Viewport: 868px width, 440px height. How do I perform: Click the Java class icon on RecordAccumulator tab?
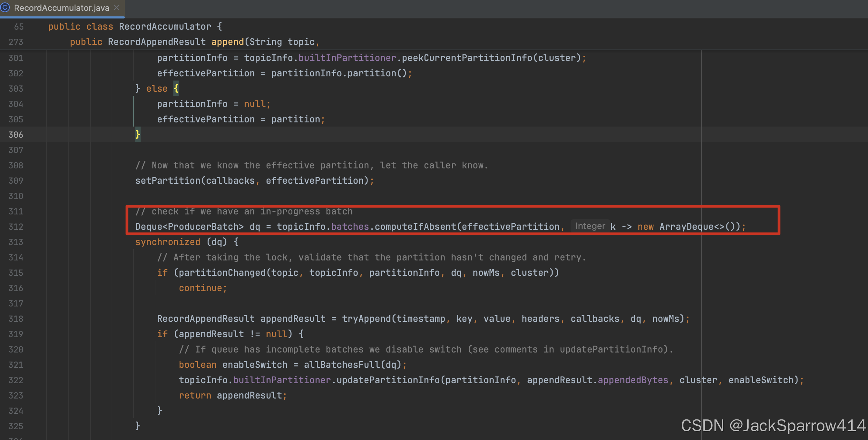[5, 8]
